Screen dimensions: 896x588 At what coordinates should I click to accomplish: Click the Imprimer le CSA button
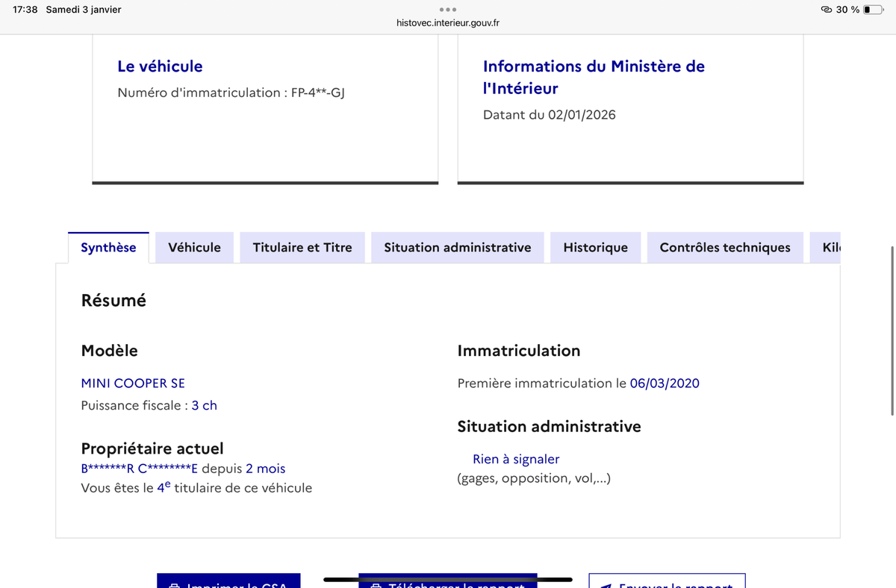point(228,581)
